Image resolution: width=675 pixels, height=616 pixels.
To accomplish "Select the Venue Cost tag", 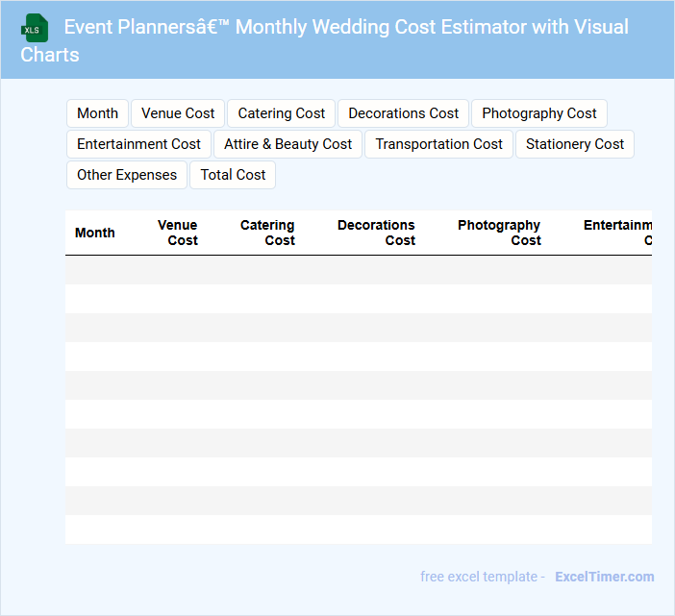I will pos(178,113).
